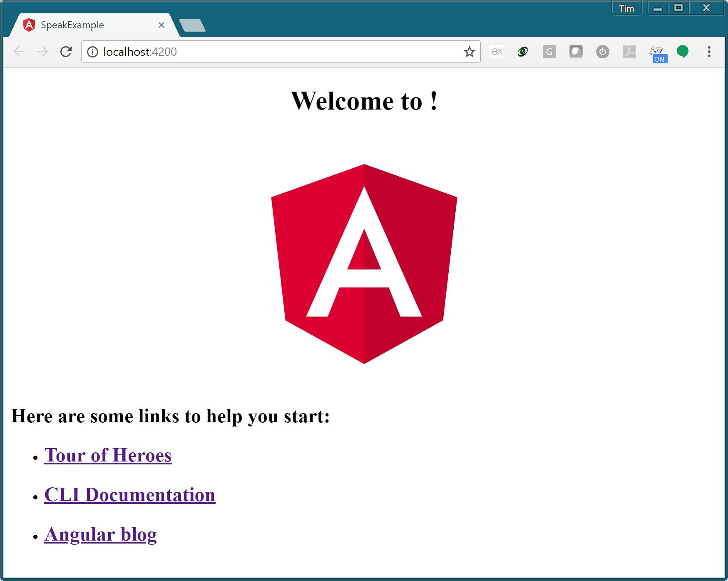Open the green Hangouts chat extension
This screenshot has width=728, height=581.
[683, 52]
